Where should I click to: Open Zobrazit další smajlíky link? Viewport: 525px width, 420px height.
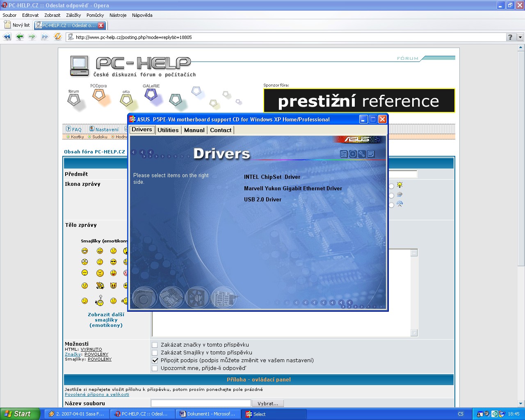[106, 320]
